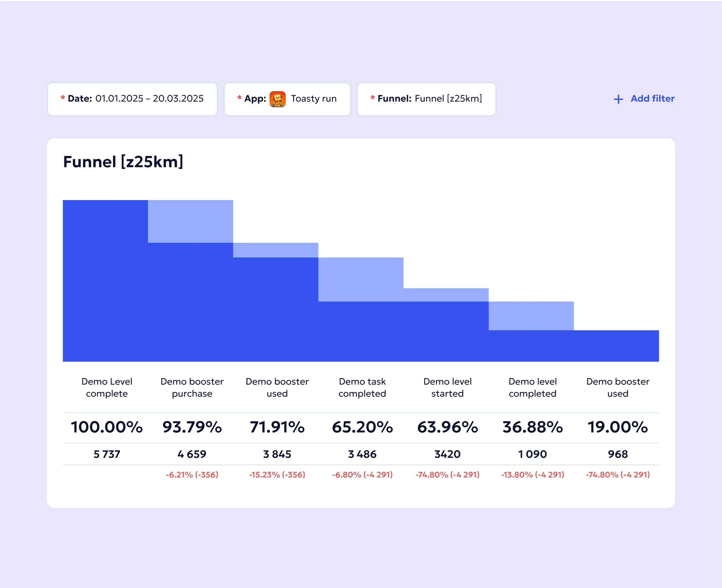Click the 1 090 user count
This screenshot has height=588, width=722.
pyautogui.click(x=532, y=454)
